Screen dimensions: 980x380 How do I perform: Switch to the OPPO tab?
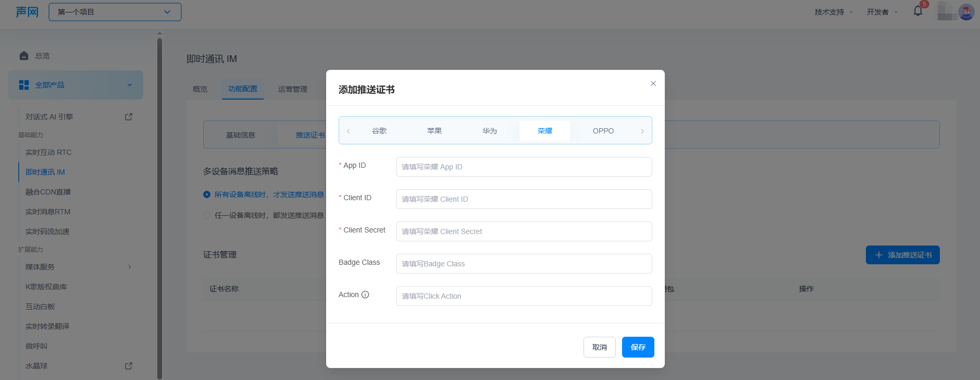[603, 131]
